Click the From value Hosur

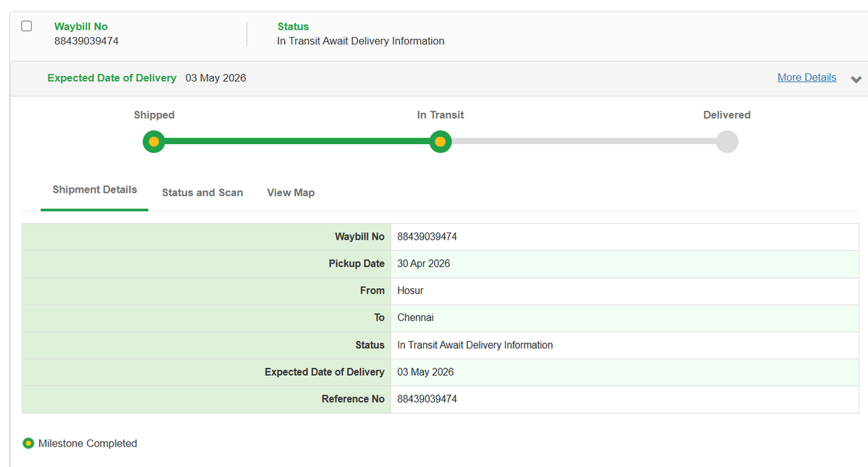[x=411, y=290]
